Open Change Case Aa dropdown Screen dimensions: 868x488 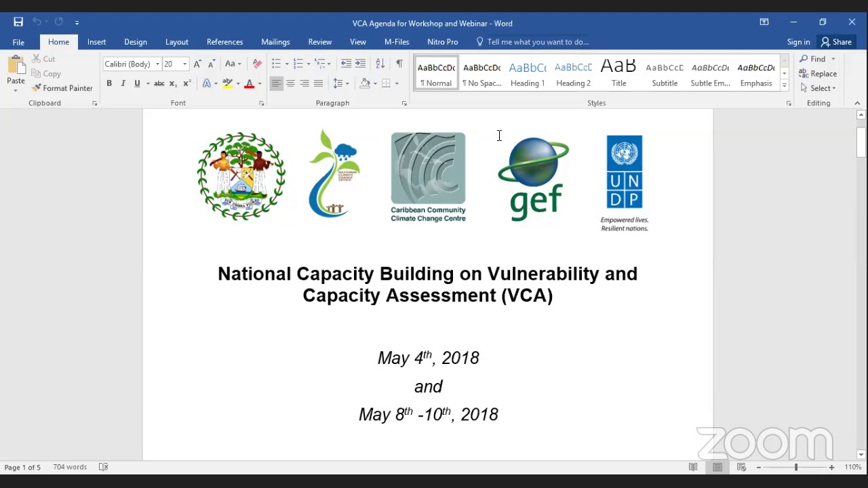233,64
